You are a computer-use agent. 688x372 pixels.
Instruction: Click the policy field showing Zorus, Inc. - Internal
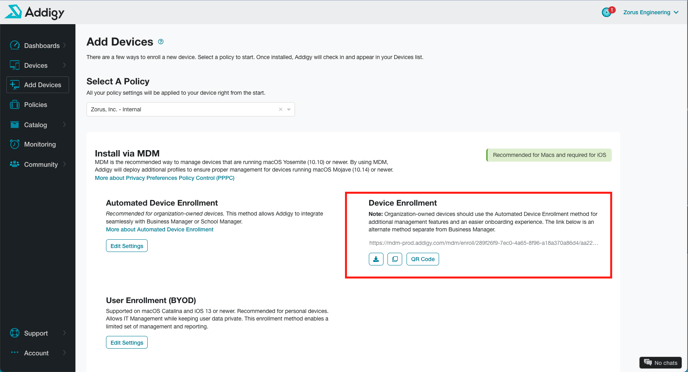coord(190,109)
